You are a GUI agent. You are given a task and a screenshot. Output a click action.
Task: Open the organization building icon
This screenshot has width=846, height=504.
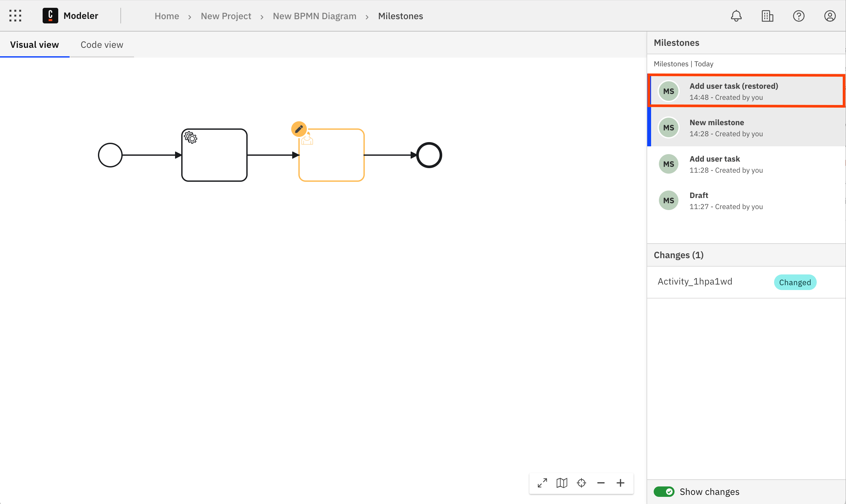[767, 16]
